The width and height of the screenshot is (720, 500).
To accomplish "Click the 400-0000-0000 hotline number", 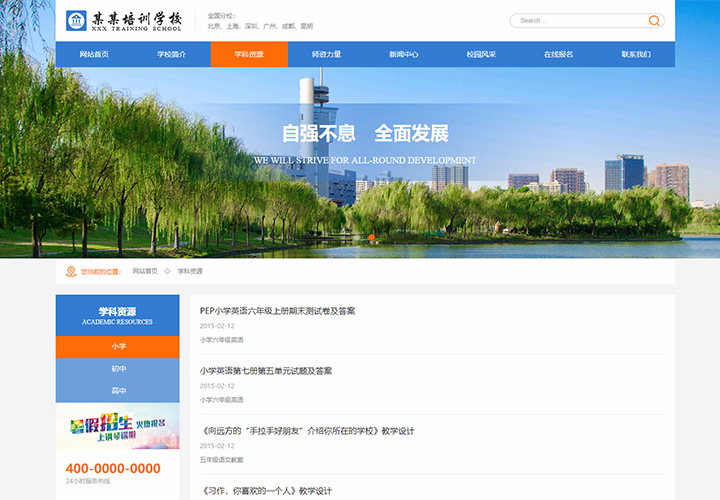I will click(113, 468).
